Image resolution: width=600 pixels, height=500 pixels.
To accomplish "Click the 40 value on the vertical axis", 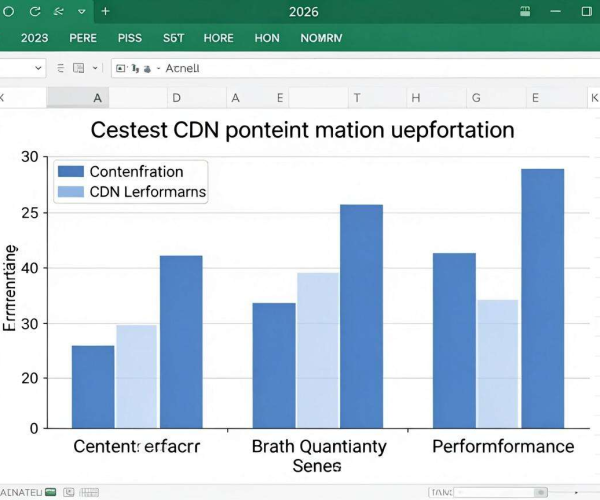I will (x=30, y=268).
